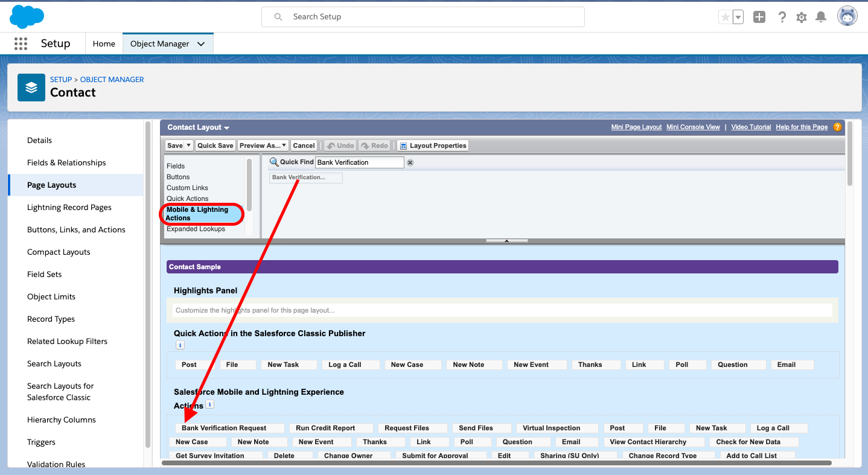Follow the OBJECT MANAGER breadcrumb link

pos(112,80)
